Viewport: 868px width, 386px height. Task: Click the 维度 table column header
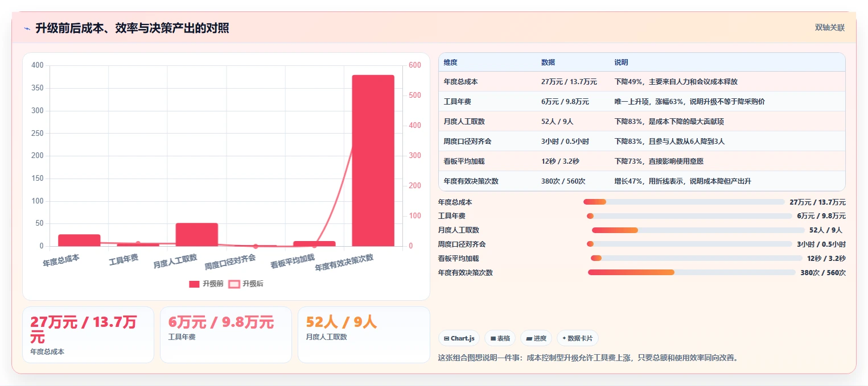451,63
